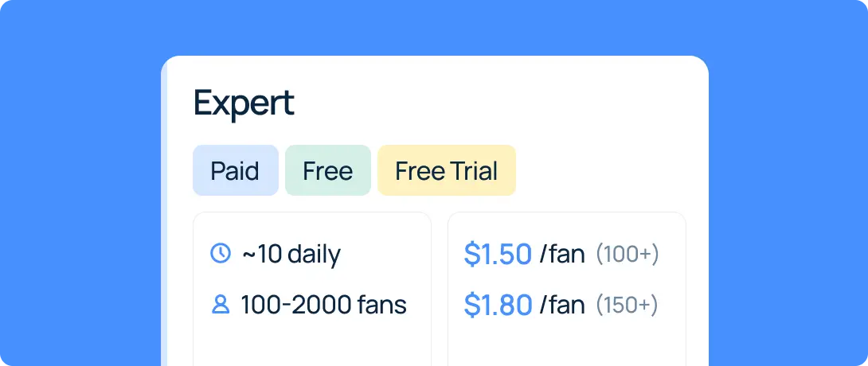Click blank card space right of Free Trial tag

[604, 170]
